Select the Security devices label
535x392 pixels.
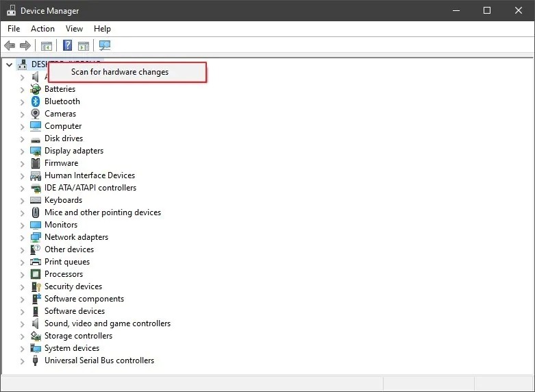[x=73, y=286]
